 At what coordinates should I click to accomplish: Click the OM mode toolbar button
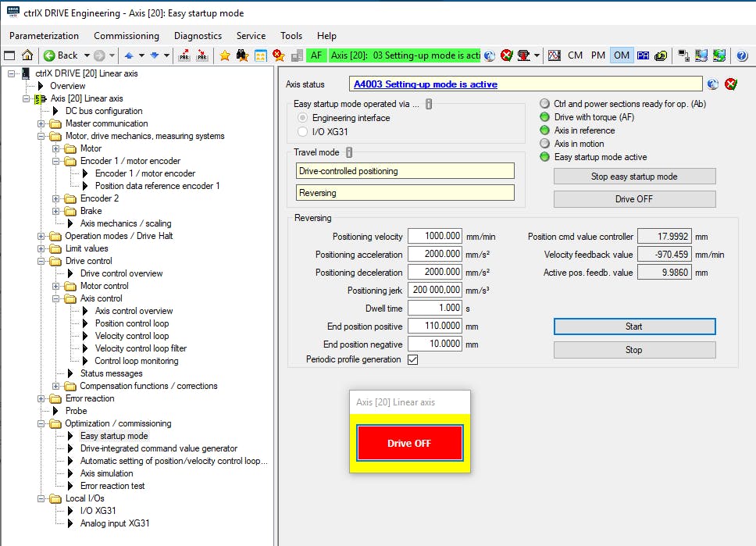[x=622, y=55]
